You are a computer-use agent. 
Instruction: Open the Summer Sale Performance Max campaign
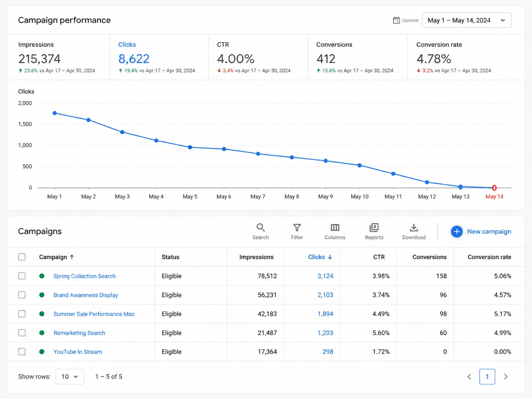click(94, 314)
